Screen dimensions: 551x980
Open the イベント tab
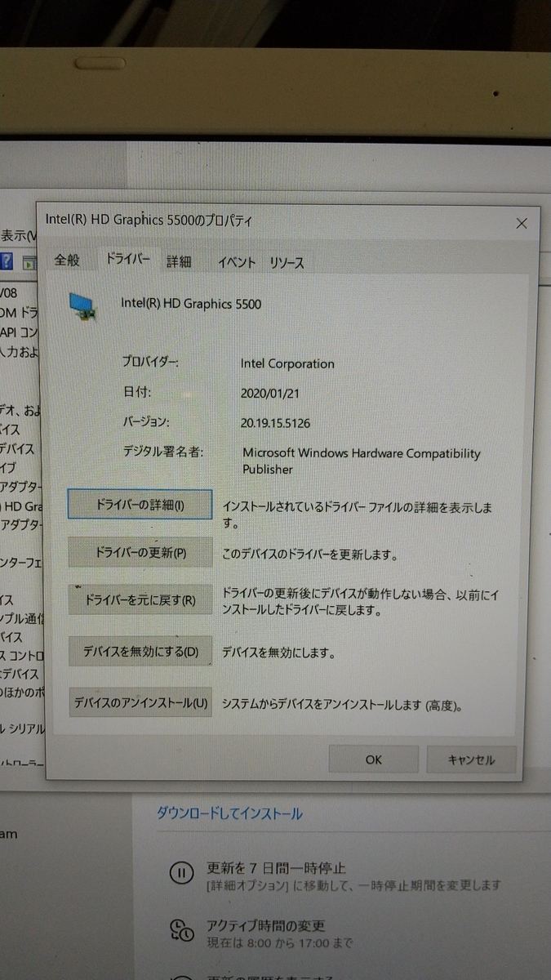237,262
